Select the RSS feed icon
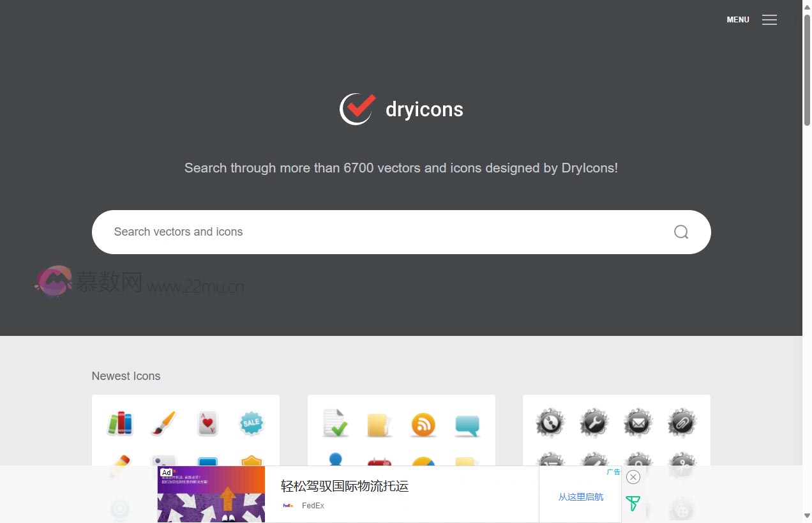Viewport: 812px width, 523px height. [423, 423]
